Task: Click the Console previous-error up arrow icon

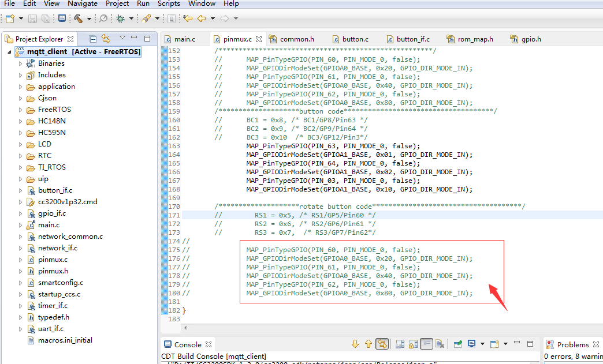Action: pyautogui.click(x=368, y=344)
